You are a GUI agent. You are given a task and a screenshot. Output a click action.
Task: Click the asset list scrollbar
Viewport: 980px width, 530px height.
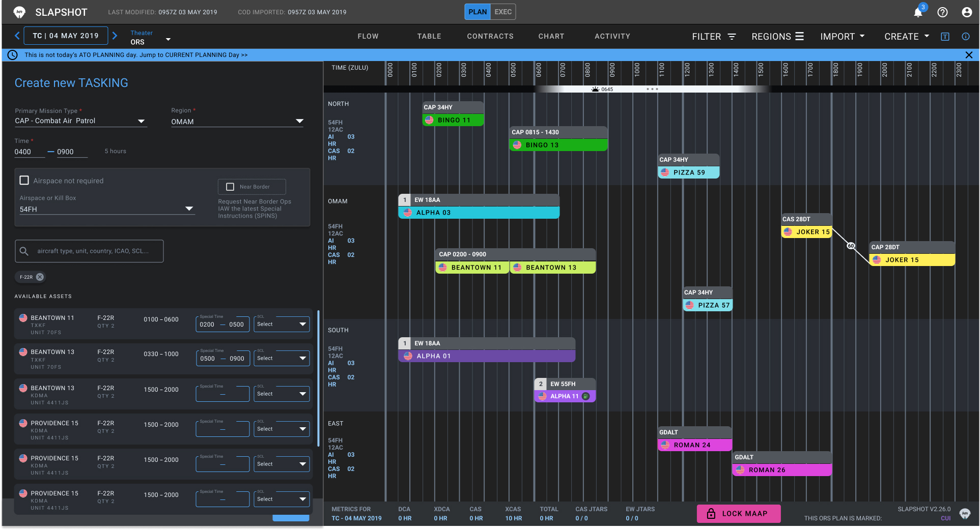coord(318,379)
